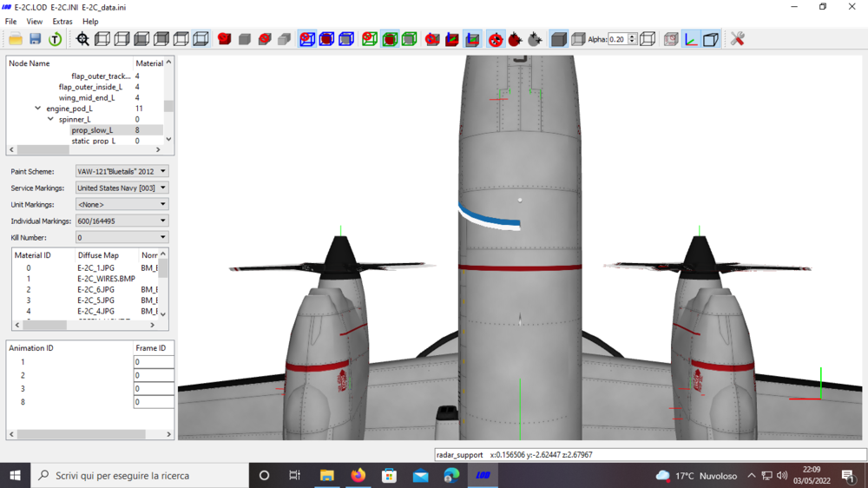Click the zoom-to-fit crosshair magnifier icon
The width and height of the screenshot is (868, 488).
click(82, 39)
